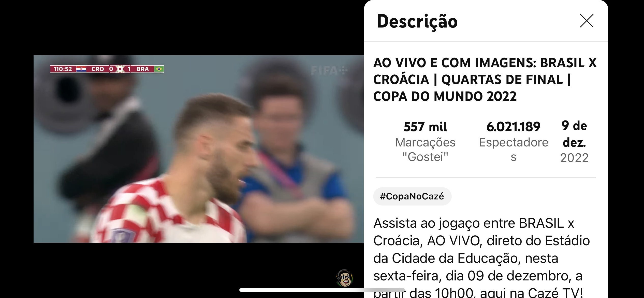This screenshot has width=644, height=298.
Task: Click the CRO team label in the scoreboard
Action: click(98, 69)
